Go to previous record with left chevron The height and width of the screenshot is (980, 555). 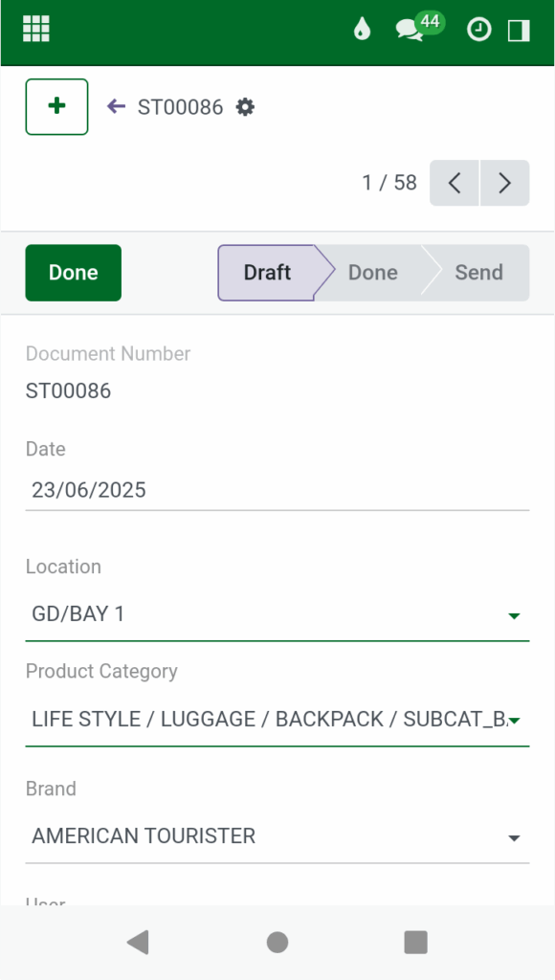coord(454,183)
